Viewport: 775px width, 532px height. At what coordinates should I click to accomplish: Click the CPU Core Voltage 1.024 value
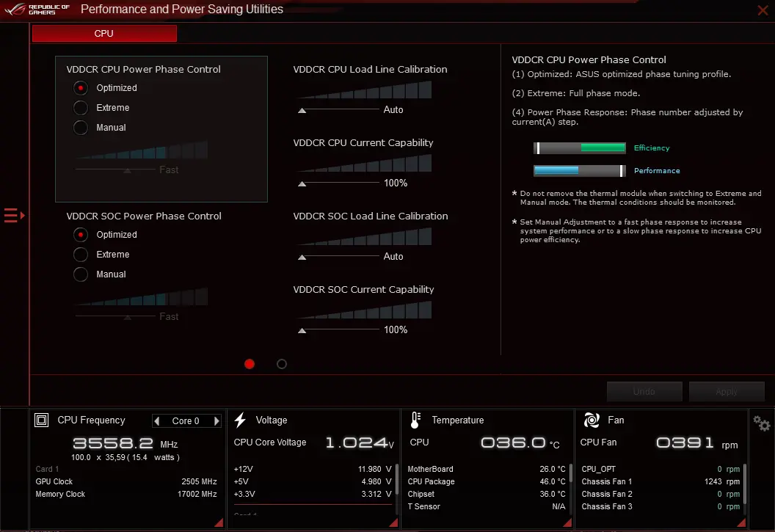pyautogui.click(x=360, y=442)
